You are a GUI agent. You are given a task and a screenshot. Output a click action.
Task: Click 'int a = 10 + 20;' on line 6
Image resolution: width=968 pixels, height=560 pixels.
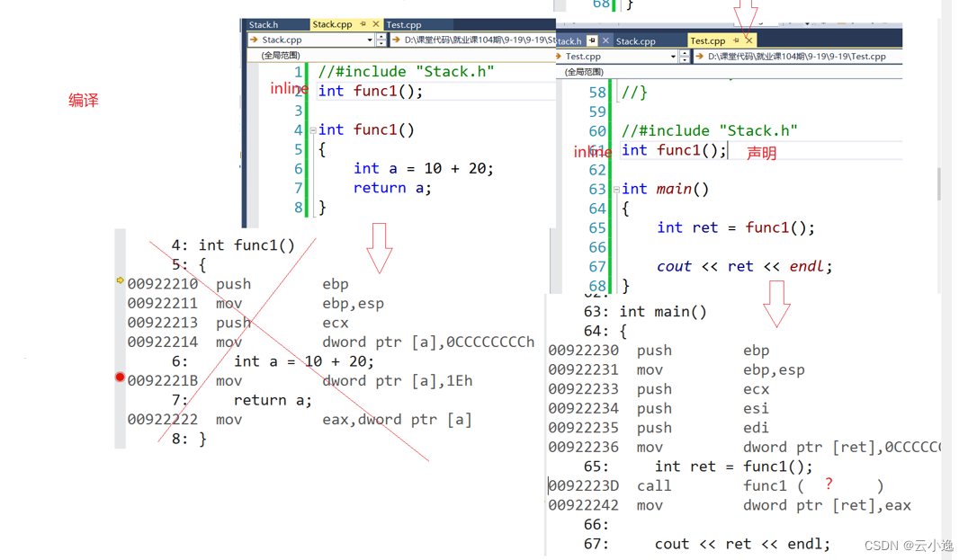tap(424, 168)
